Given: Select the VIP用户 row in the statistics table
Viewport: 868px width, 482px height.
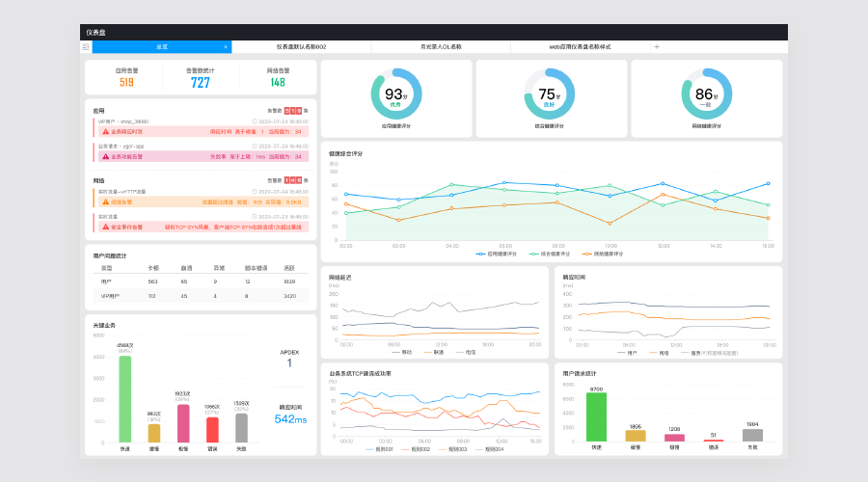Looking at the screenshot, I should point(201,296).
